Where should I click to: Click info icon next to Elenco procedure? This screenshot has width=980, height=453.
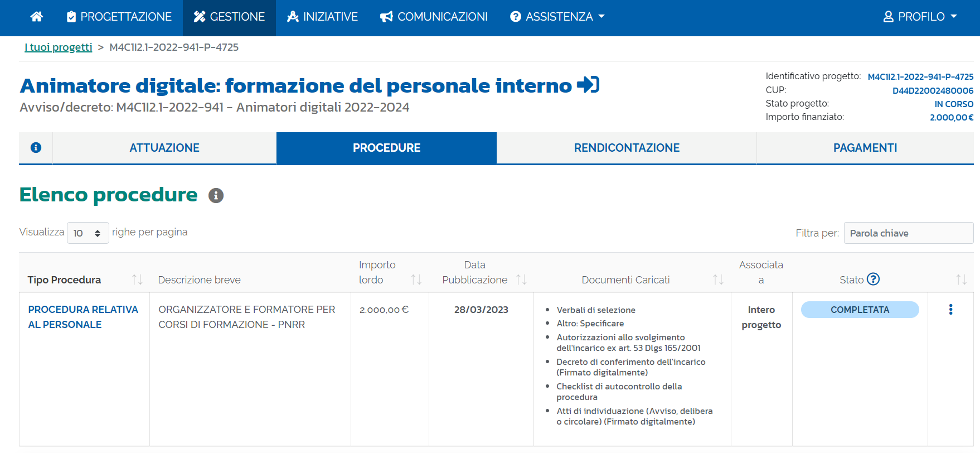click(216, 196)
